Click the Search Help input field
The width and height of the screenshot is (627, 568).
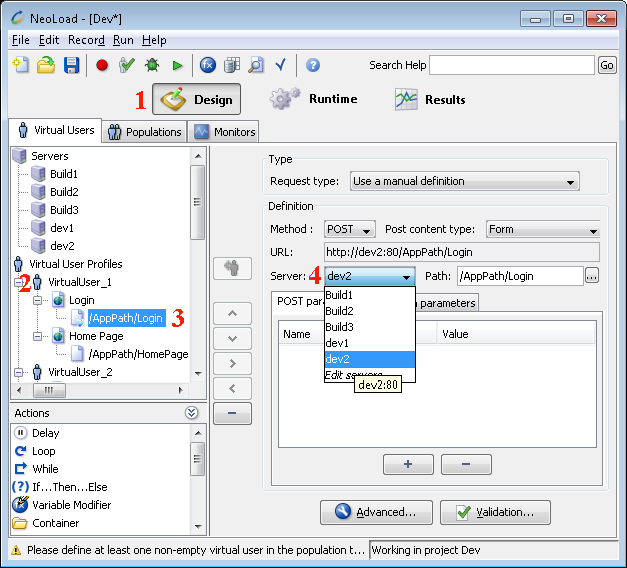tap(511, 65)
